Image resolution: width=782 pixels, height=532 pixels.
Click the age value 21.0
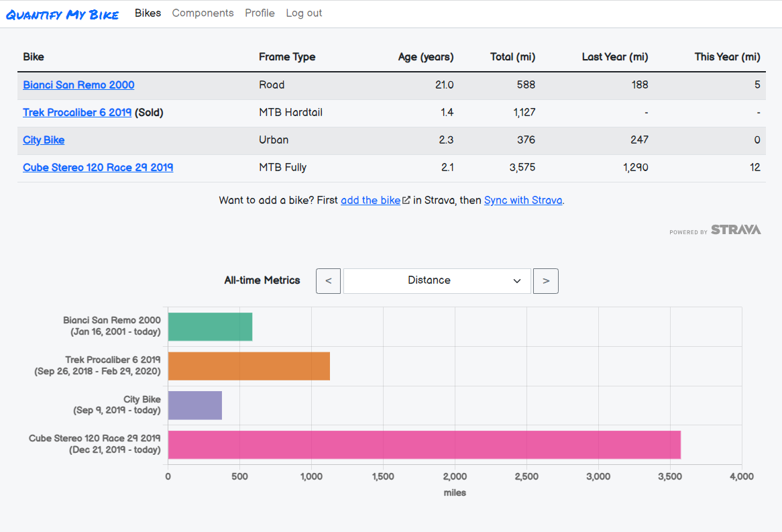coord(445,85)
